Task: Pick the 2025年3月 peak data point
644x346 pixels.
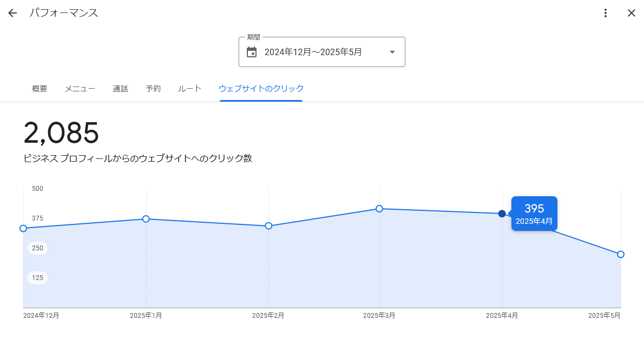Action: (379, 209)
